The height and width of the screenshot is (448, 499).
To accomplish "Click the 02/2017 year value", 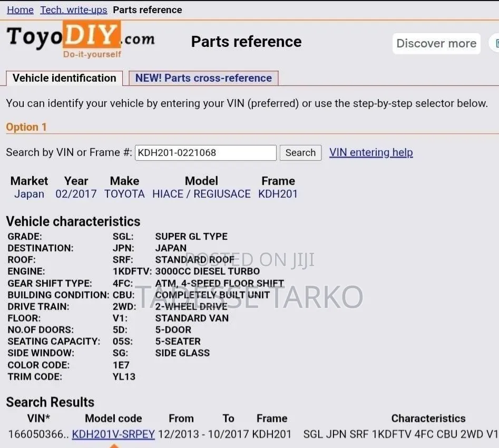I will click(x=76, y=194).
